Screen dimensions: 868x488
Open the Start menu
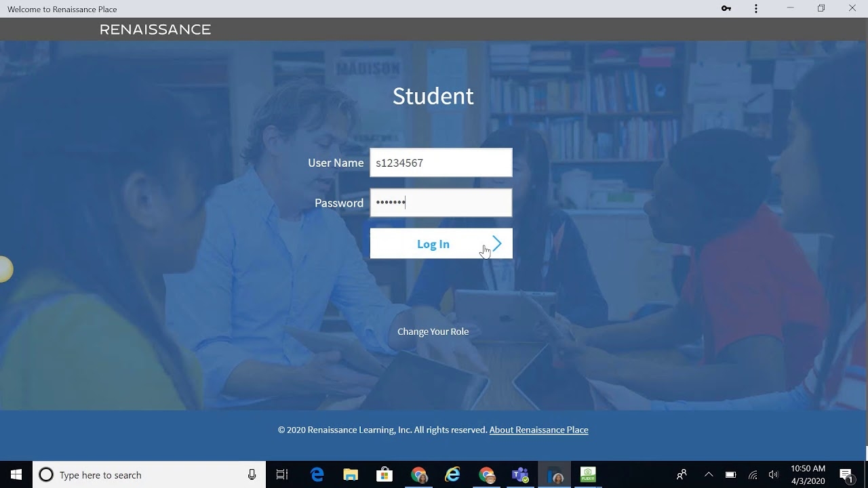click(x=15, y=474)
